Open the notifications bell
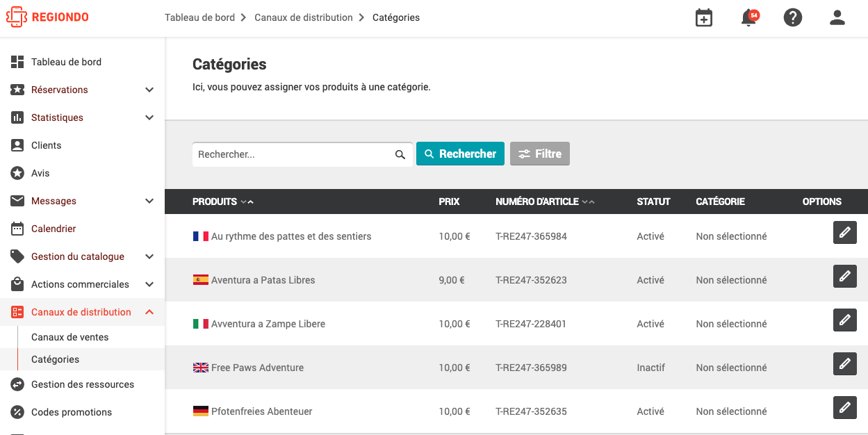The image size is (868, 435). [749, 18]
